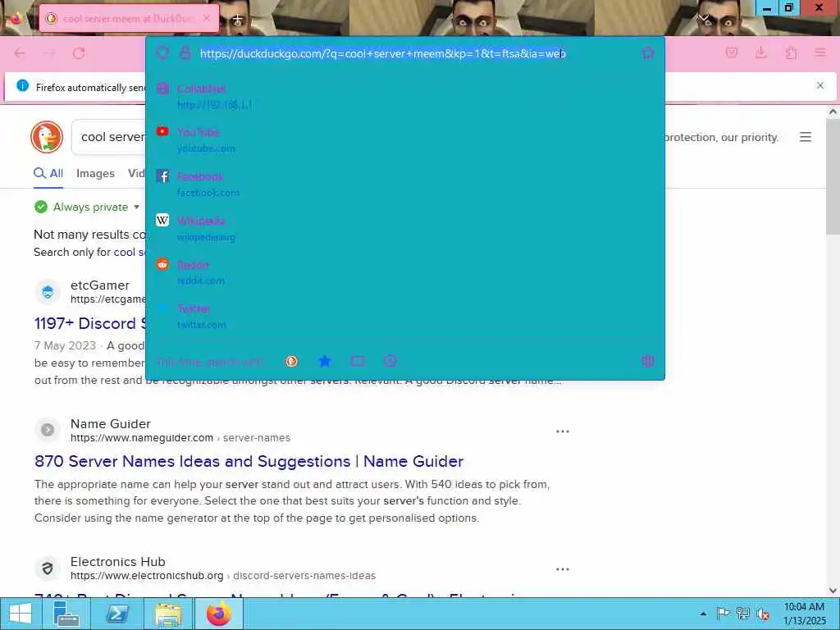
Task: Choose the Wikipedia suggestion
Action: [405, 228]
